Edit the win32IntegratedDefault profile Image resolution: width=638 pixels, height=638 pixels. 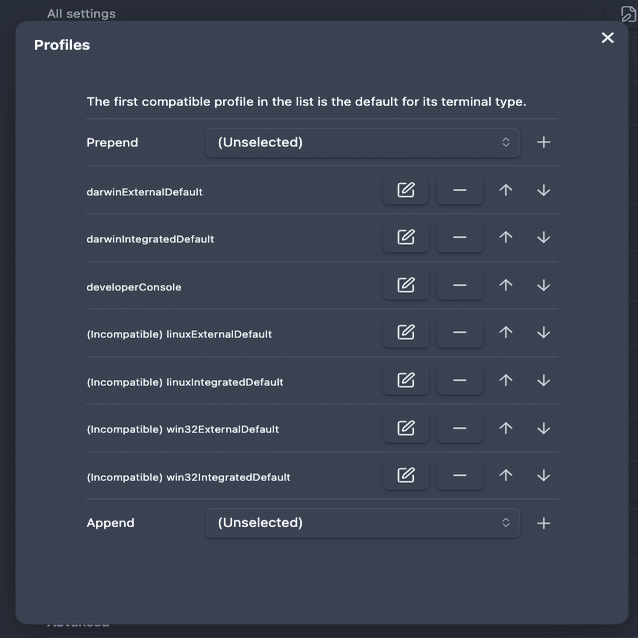coord(406,475)
